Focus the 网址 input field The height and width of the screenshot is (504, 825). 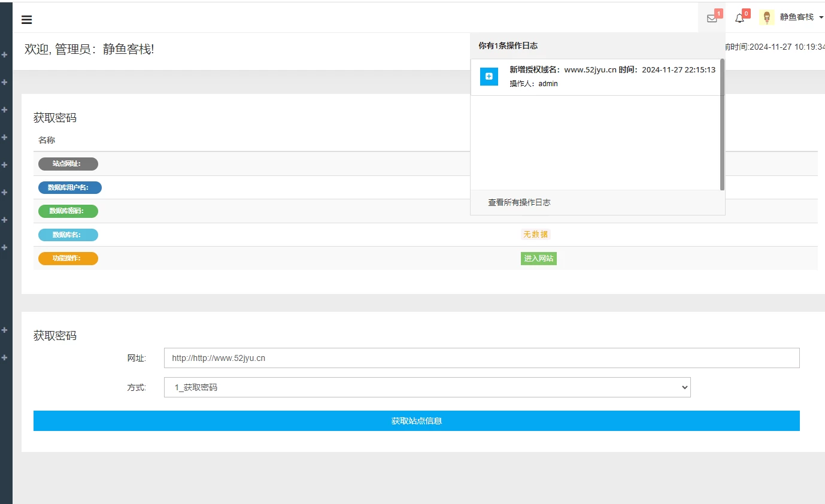tap(481, 358)
